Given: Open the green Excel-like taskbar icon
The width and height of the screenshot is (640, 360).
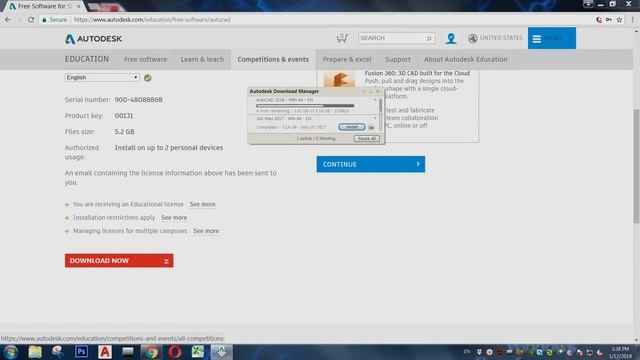Looking at the screenshot, I should 198,351.
